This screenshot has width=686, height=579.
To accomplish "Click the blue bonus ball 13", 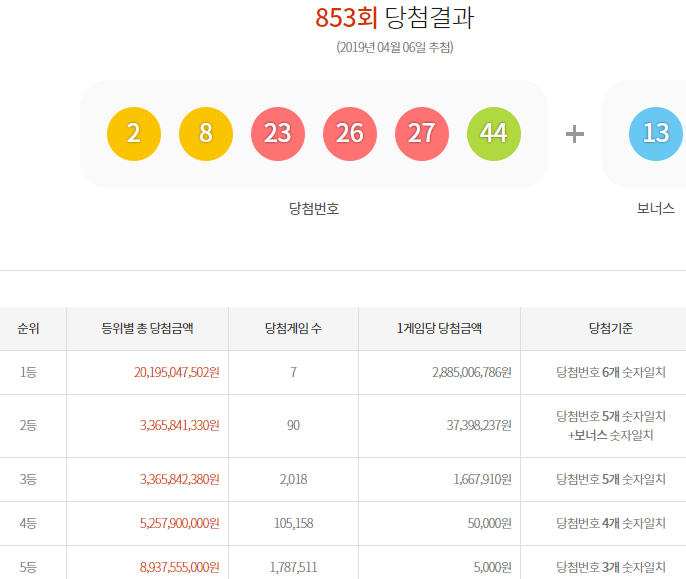I will coord(656,133).
